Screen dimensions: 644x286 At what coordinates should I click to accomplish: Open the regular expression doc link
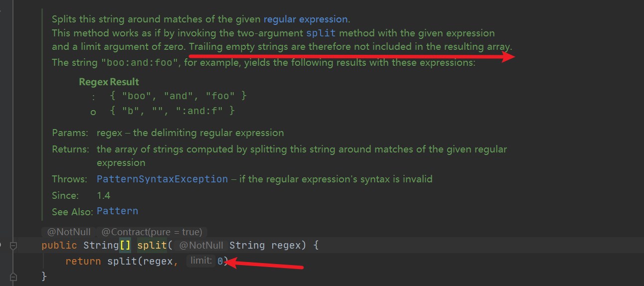click(306, 19)
